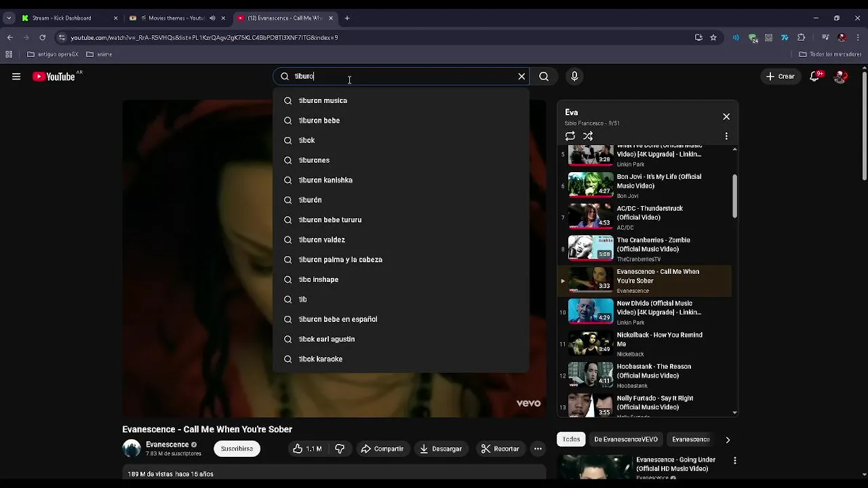
Task: Choose suggestion 'tiburon kanishka'
Action: (401, 180)
